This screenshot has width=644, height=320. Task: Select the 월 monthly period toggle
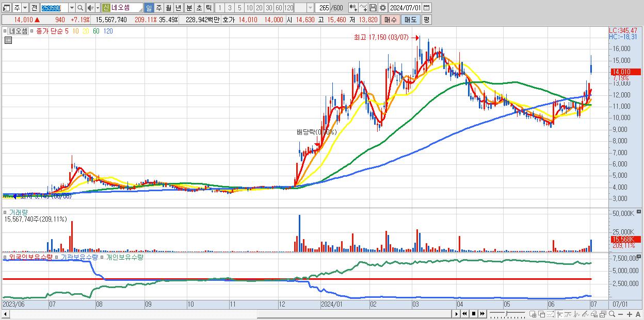click(x=168, y=8)
